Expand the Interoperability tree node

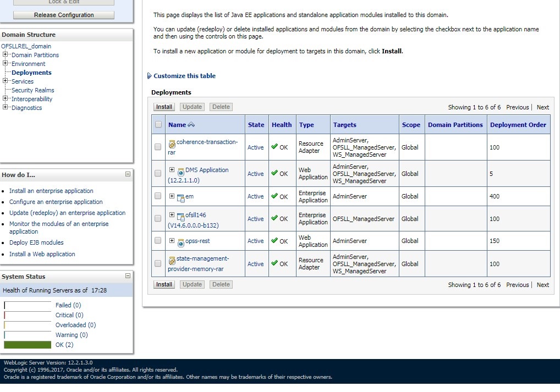point(5,98)
